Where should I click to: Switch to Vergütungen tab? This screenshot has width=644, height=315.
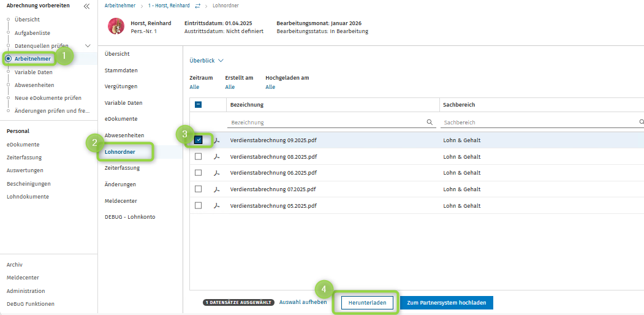click(x=121, y=86)
